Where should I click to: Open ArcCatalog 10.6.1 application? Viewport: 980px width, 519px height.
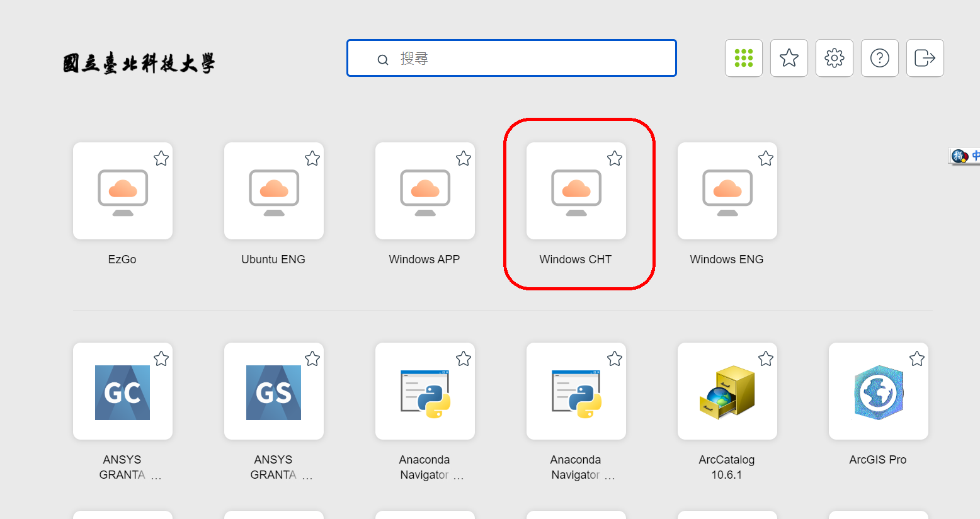[727, 392]
